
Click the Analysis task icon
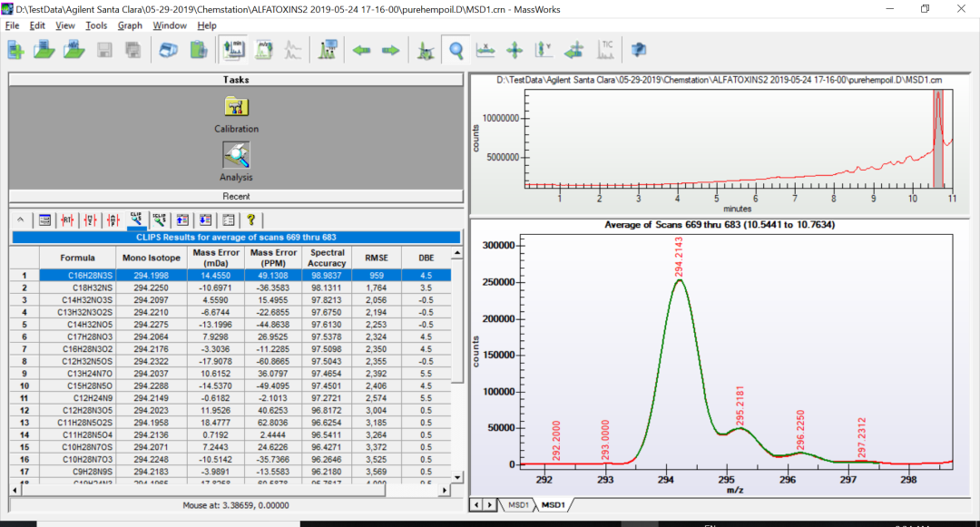pyautogui.click(x=236, y=156)
